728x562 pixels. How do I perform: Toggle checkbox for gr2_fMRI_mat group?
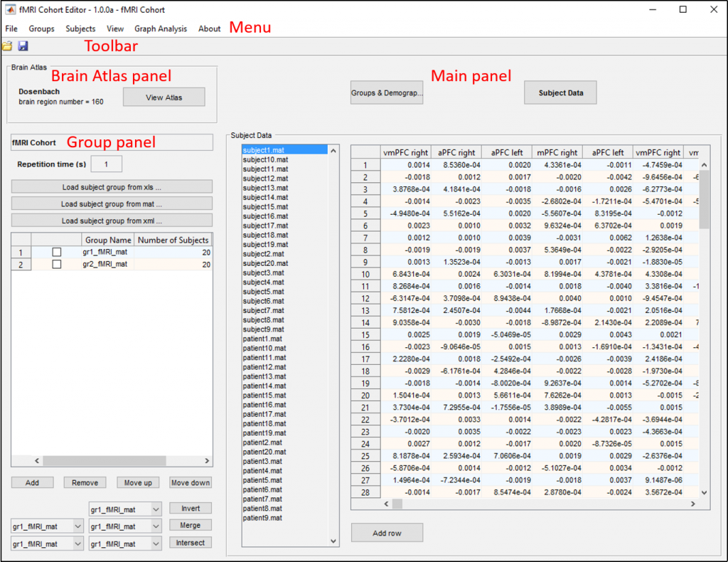point(57,265)
